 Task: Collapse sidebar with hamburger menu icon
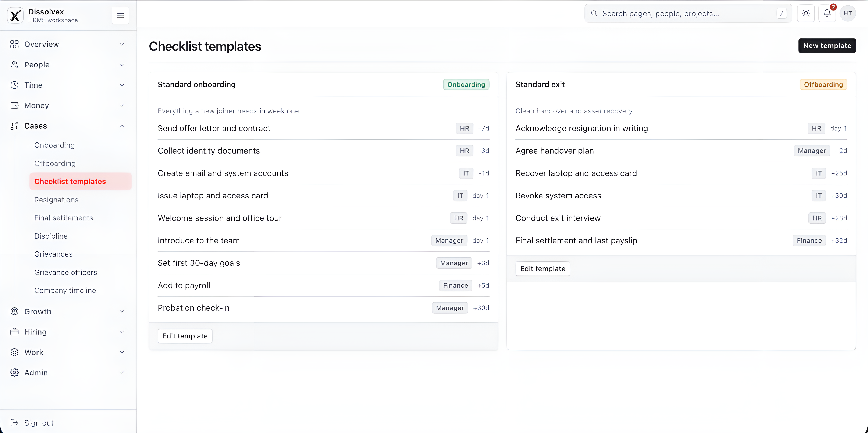click(x=120, y=15)
